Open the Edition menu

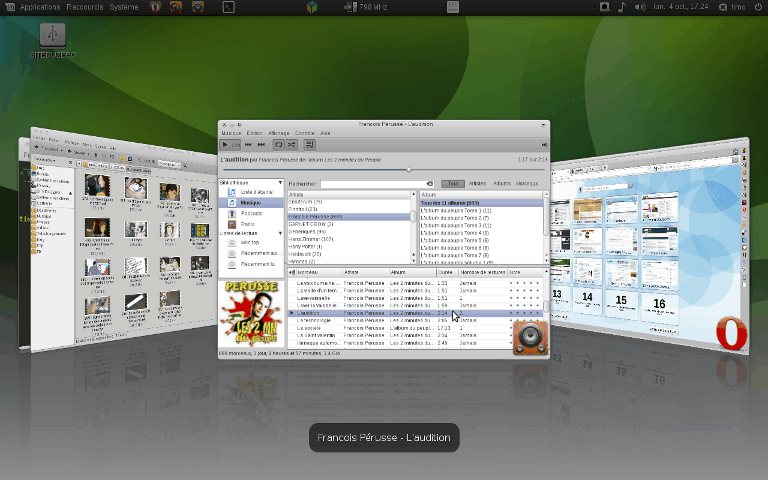pos(254,133)
